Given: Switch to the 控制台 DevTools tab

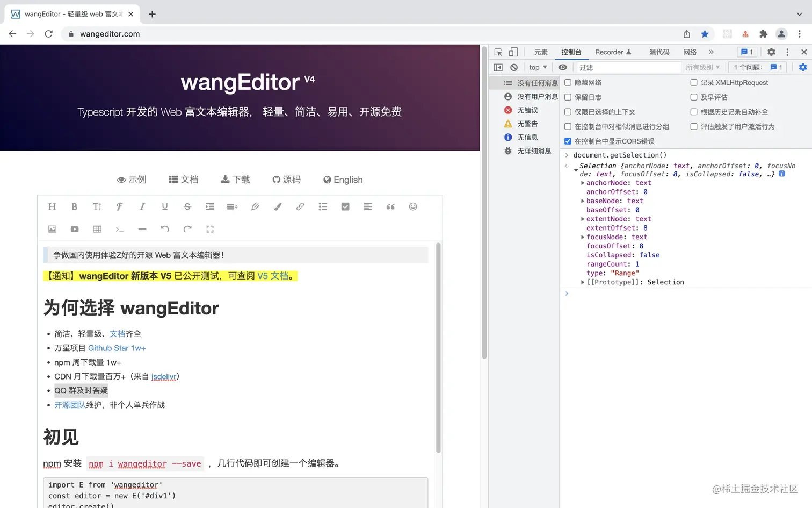Looking at the screenshot, I should pyautogui.click(x=571, y=52).
